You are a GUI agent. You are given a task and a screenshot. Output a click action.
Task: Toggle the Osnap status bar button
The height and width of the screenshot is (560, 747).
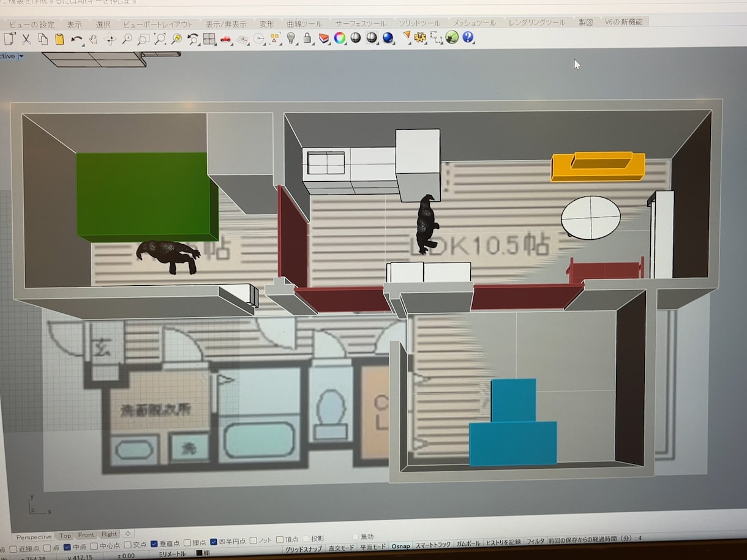pos(401,546)
